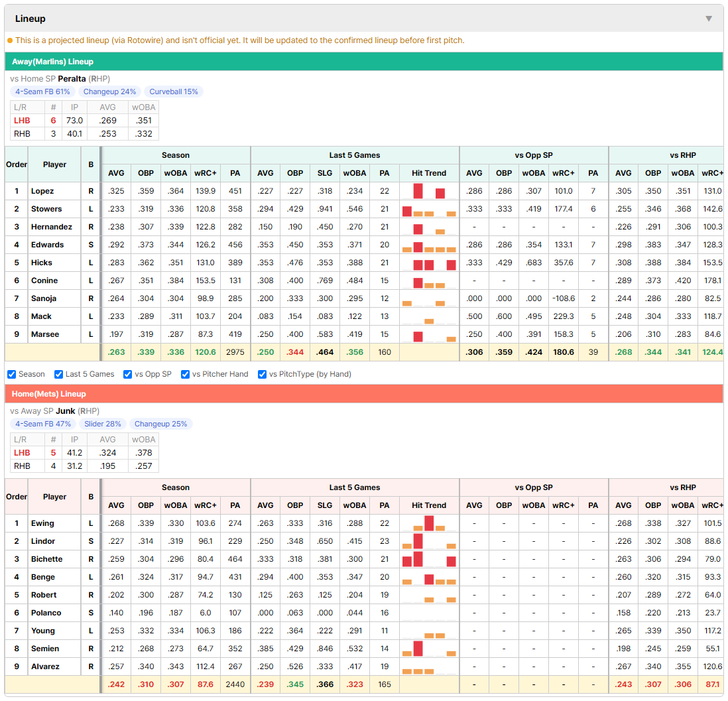Open player Lindor in Mets lineup

tap(43, 541)
